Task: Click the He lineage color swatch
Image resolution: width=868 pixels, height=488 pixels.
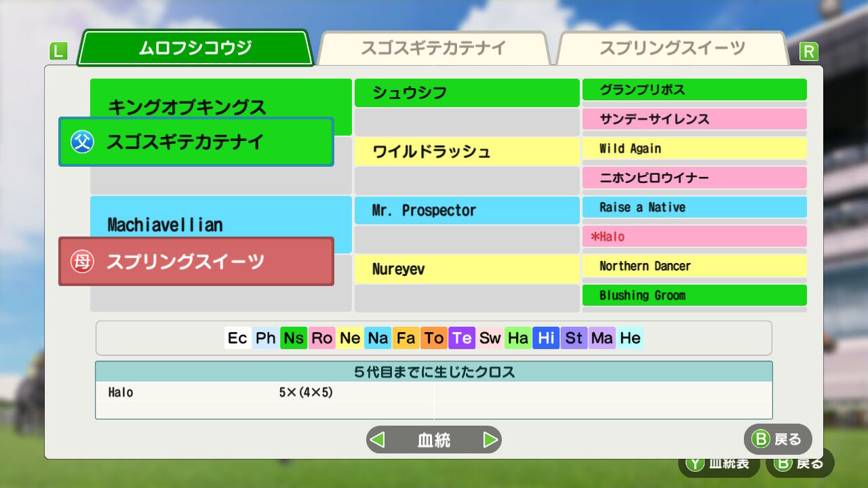Action: [x=631, y=338]
